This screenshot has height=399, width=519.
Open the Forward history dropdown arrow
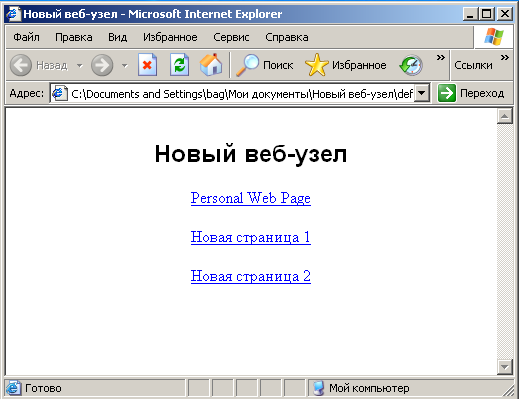[x=125, y=65]
